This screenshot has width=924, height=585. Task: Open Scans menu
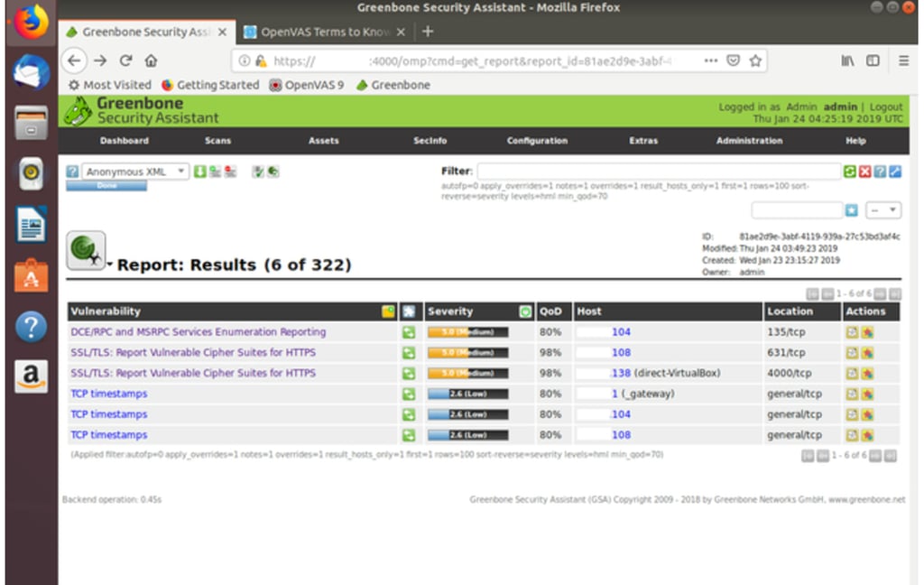tap(218, 140)
